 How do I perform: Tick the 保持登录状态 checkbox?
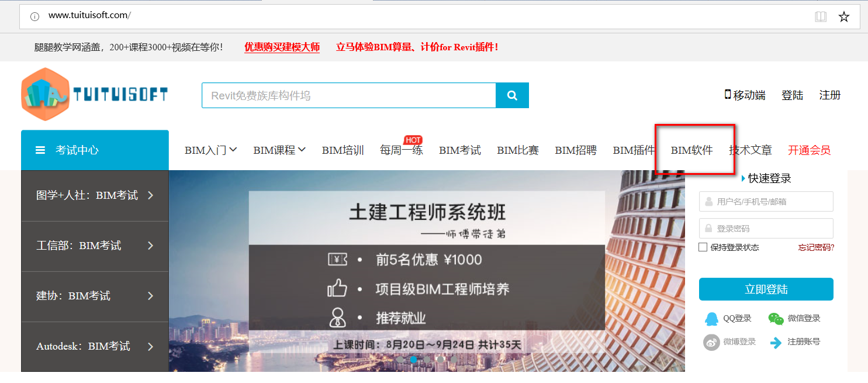click(703, 247)
